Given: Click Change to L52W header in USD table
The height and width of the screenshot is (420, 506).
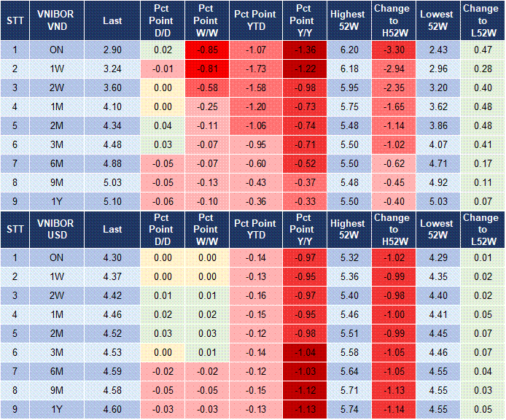Looking at the screenshot, I should pyautogui.click(x=480, y=229).
